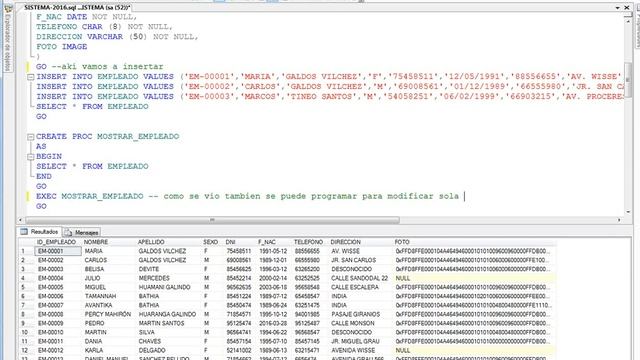640x360 pixels.
Task: Click the editor vertical scrollbar down arrow
Action: coord(628,212)
